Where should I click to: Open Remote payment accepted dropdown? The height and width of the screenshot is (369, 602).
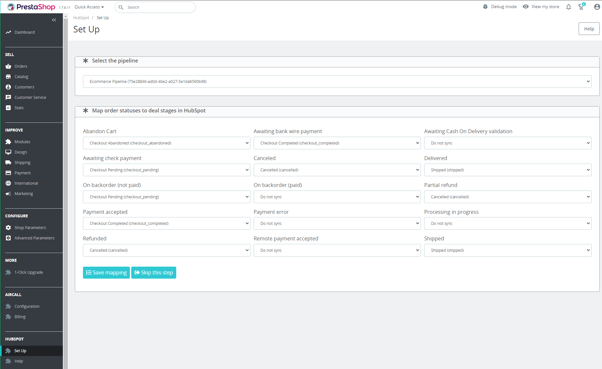(x=337, y=250)
